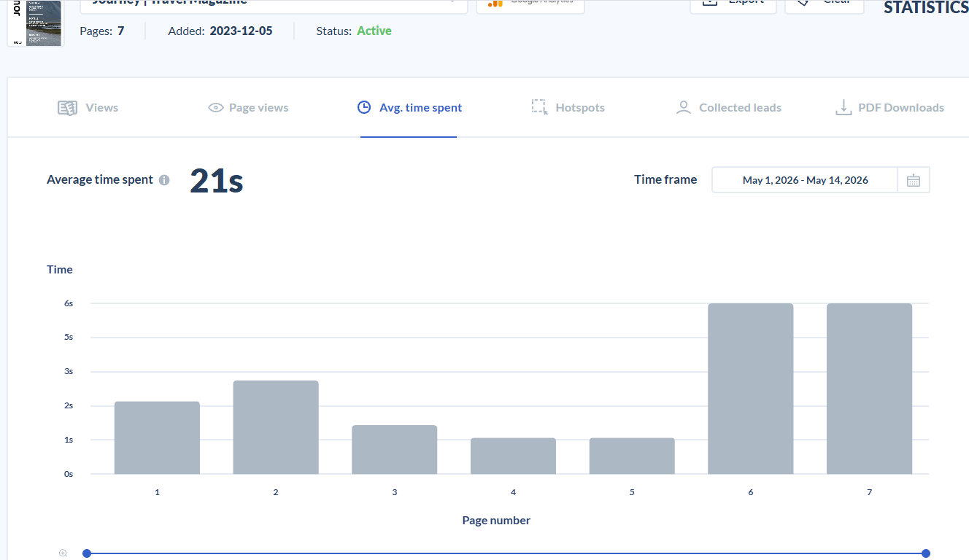Switch to the Views tab
Image resolution: width=969 pixels, height=560 pixels.
point(88,108)
